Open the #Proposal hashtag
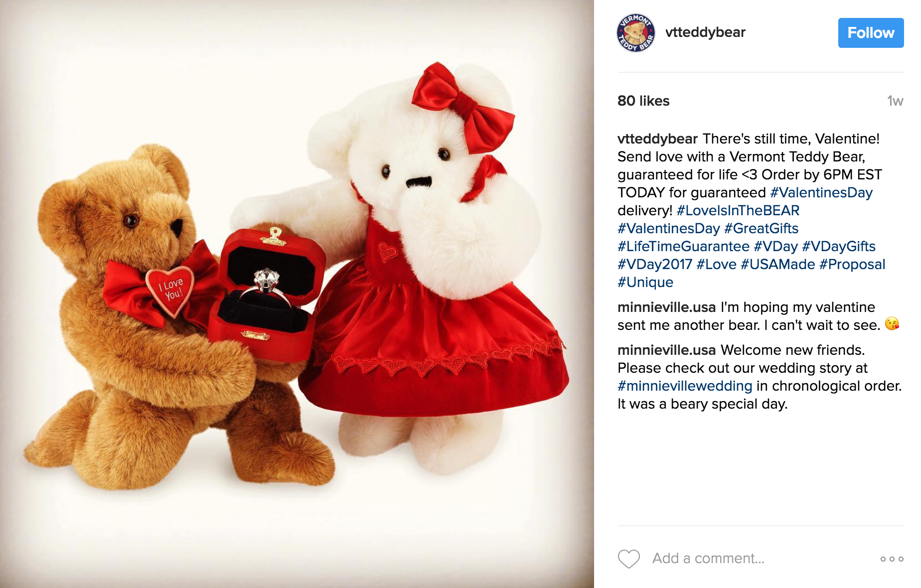This screenshot has width=921, height=588. (852, 264)
